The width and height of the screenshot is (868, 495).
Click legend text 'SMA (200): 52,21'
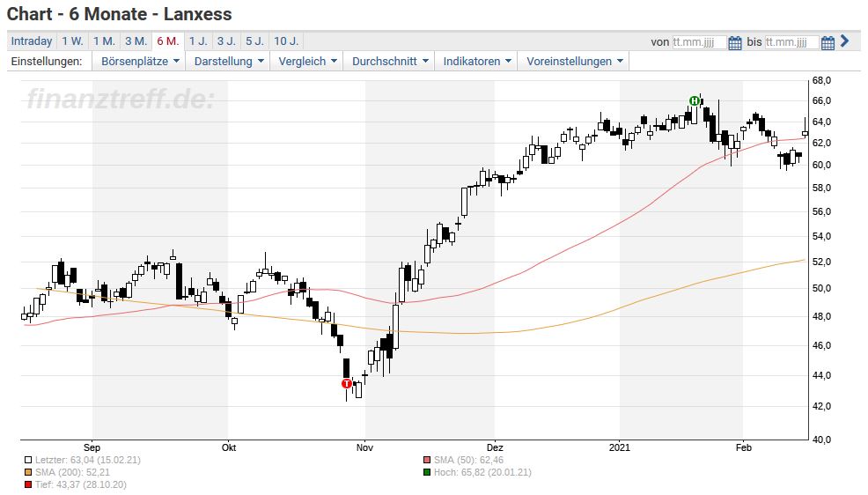click(x=72, y=472)
